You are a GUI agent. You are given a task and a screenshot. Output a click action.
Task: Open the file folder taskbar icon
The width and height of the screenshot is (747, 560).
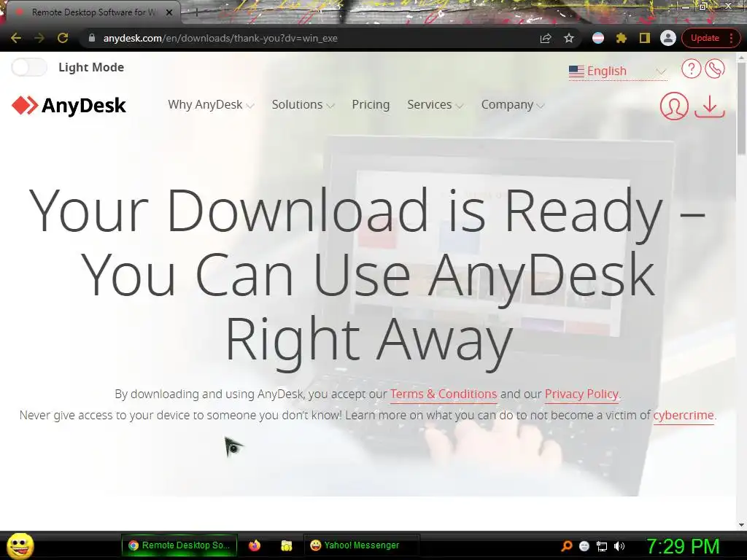coord(286,545)
